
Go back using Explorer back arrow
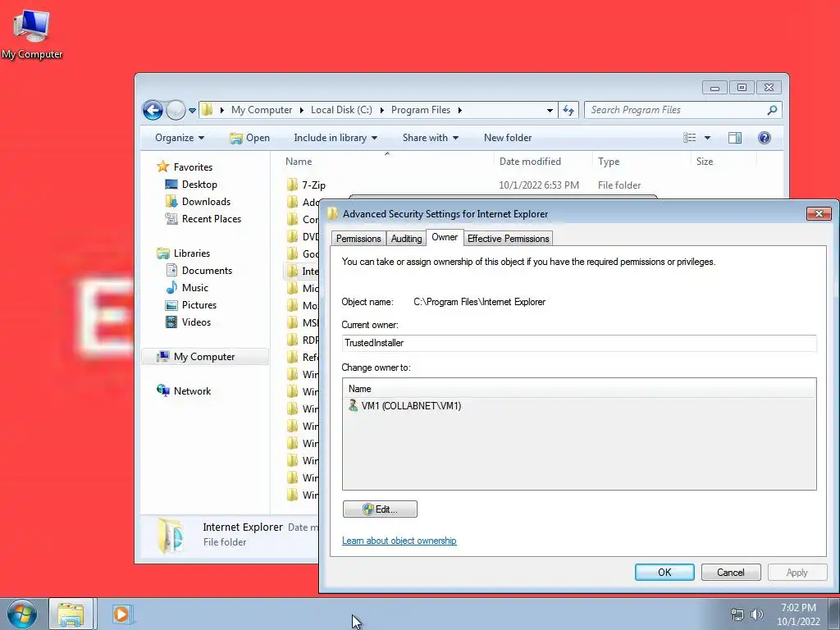[x=153, y=111]
